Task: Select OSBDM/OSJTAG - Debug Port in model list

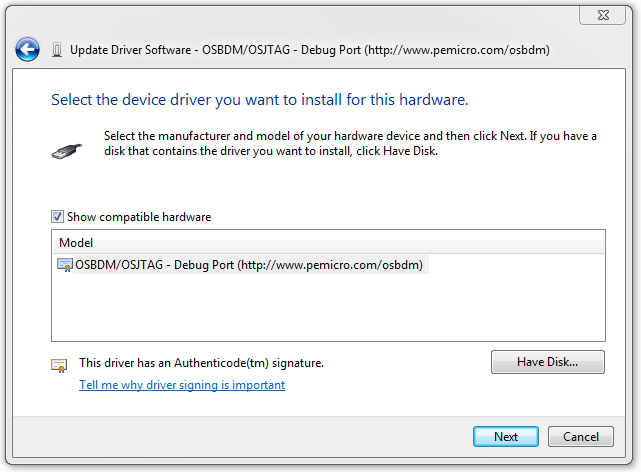Action: pyautogui.click(x=248, y=265)
